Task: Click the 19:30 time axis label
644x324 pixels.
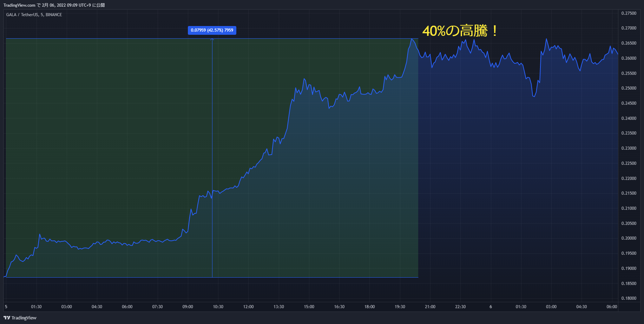Action: click(x=400, y=307)
